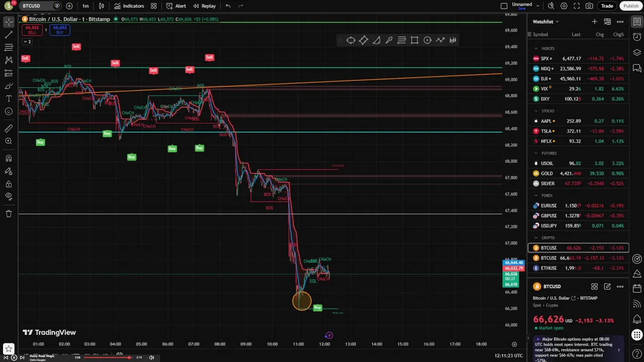This screenshot has width=644, height=362.
Task: Sort watchlist by Last column header
Action: coord(576,35)
